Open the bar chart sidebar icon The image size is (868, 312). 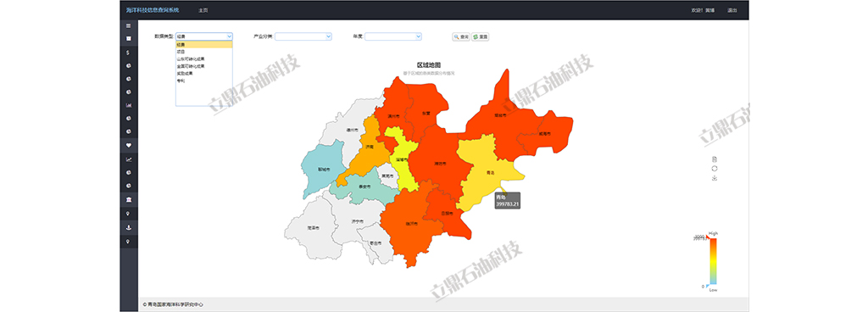pos(129,105)
